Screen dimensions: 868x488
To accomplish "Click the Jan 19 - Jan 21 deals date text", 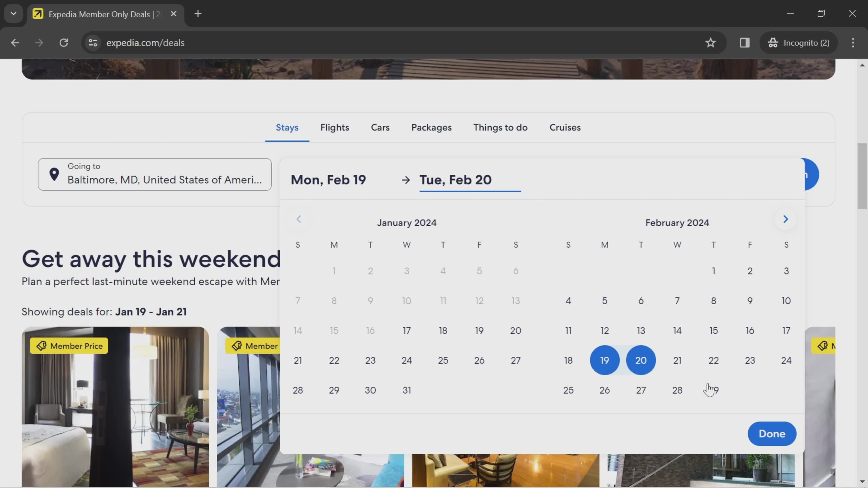I will pos(151,312).
